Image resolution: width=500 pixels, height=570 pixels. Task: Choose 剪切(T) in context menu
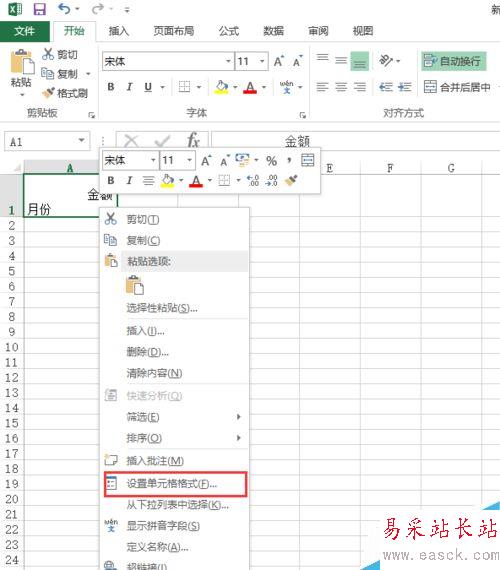click(175, 219)
